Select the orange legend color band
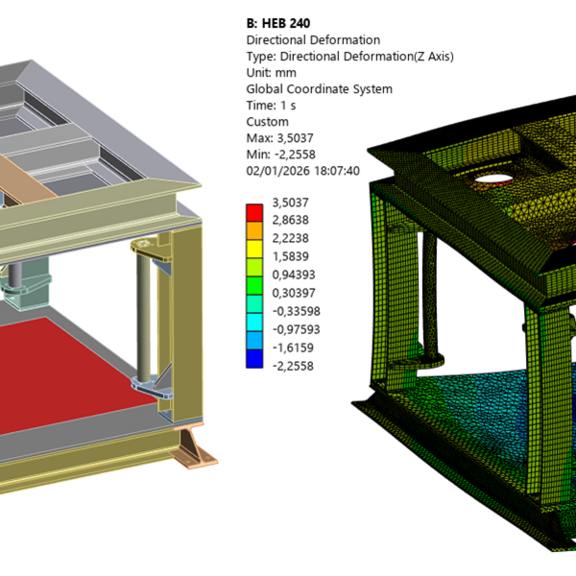The image size is (576, 576). click(x=254, y=231)
